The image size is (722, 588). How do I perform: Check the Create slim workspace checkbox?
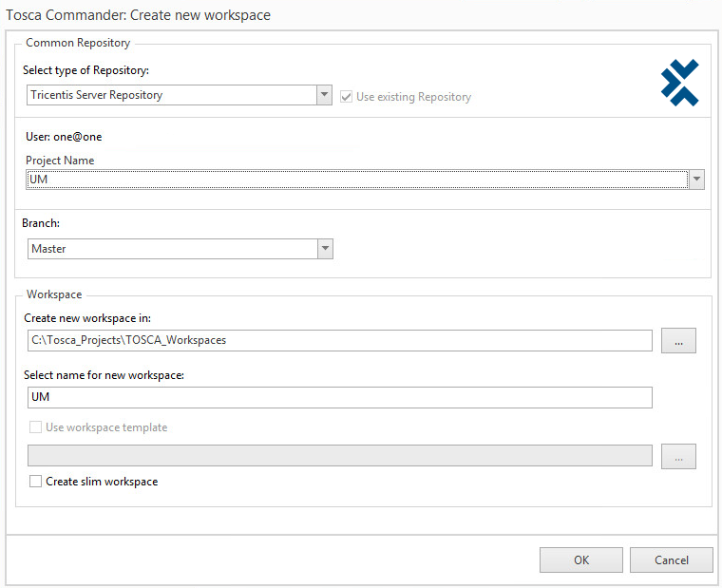pos(36,482)
